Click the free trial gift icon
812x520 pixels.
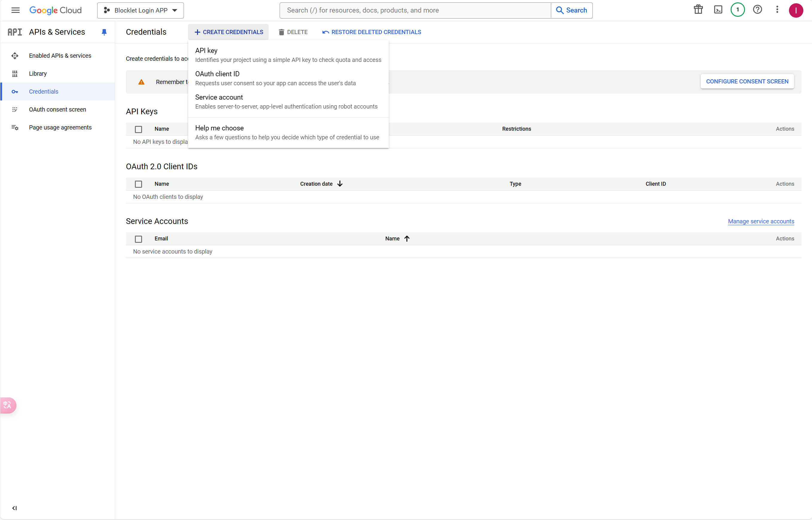point(698,10)
